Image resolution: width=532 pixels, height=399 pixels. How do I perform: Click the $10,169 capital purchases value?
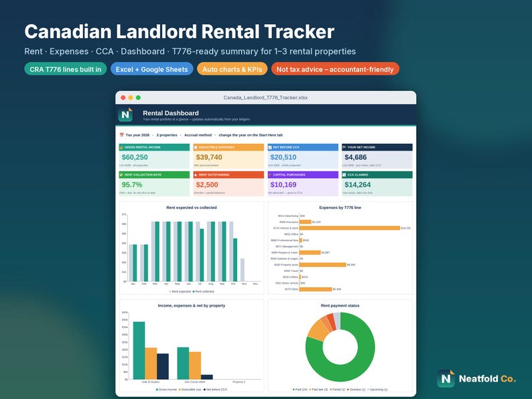tap(283, 185)
